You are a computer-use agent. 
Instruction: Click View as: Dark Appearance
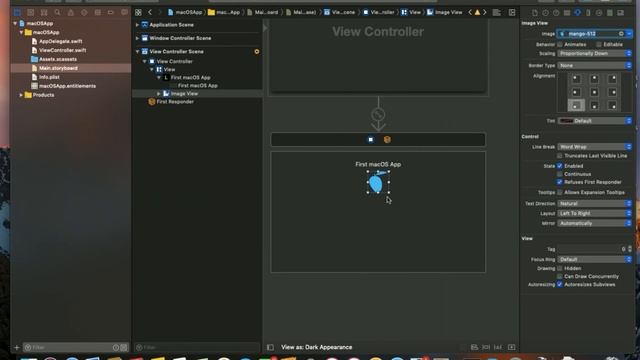pos(316,347)
